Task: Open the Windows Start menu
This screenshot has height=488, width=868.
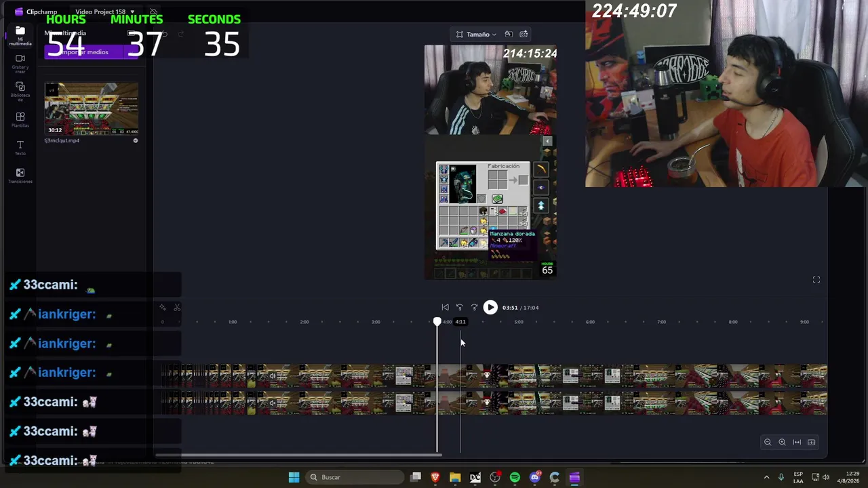Action: click(x=294, y=477)
